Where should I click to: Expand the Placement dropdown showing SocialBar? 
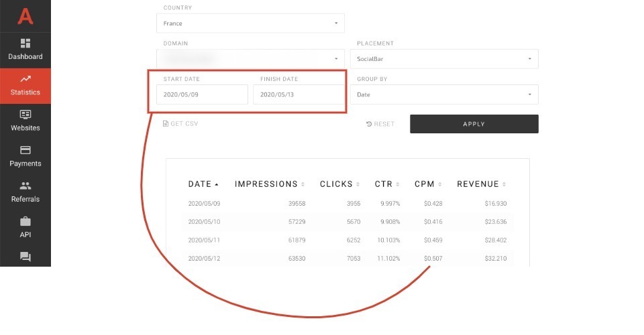444,59
